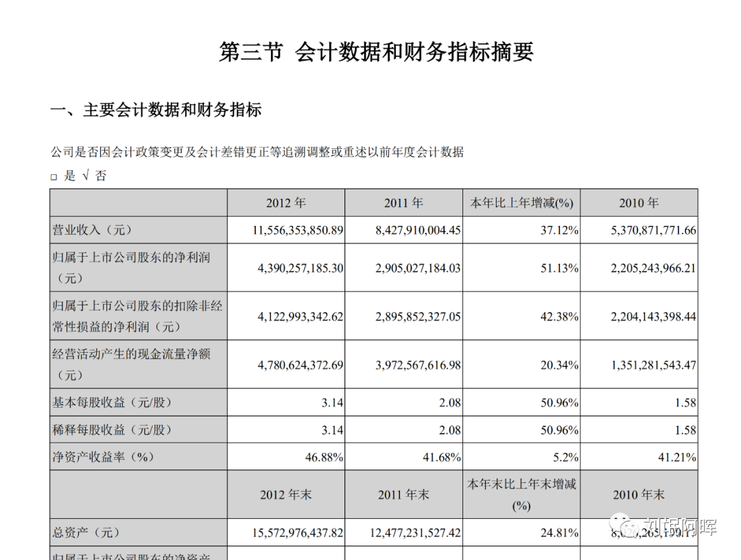The image size is (741, 560).
Task: Click the value 15,572,976,437.82
Action: tap(298, 533)
